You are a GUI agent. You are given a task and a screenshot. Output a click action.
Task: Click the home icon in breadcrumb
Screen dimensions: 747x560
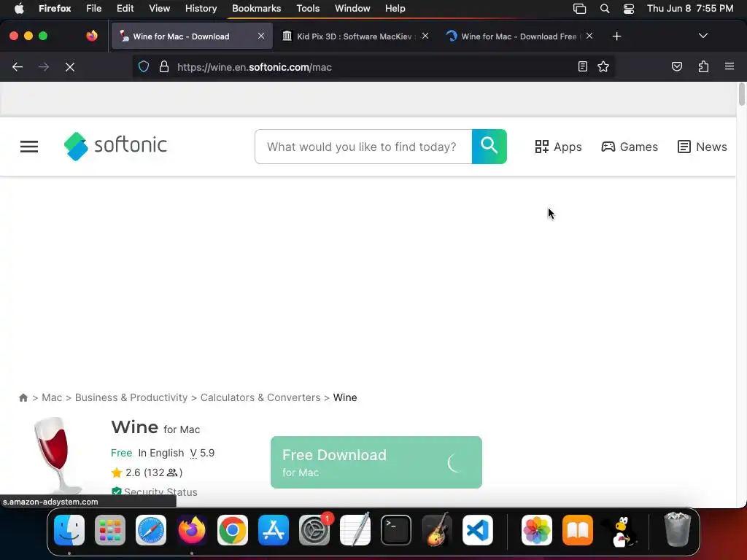pyautogui.click(x=23, y=397)
